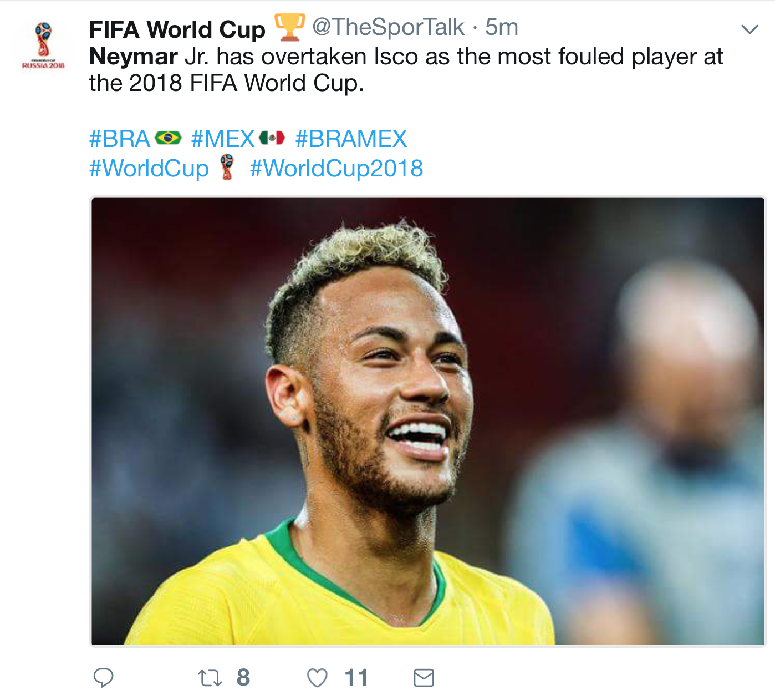Screen dimensions: 775x700
Task: Click the #BRAMEX hashtag
Action: click(x=352, y=139)
